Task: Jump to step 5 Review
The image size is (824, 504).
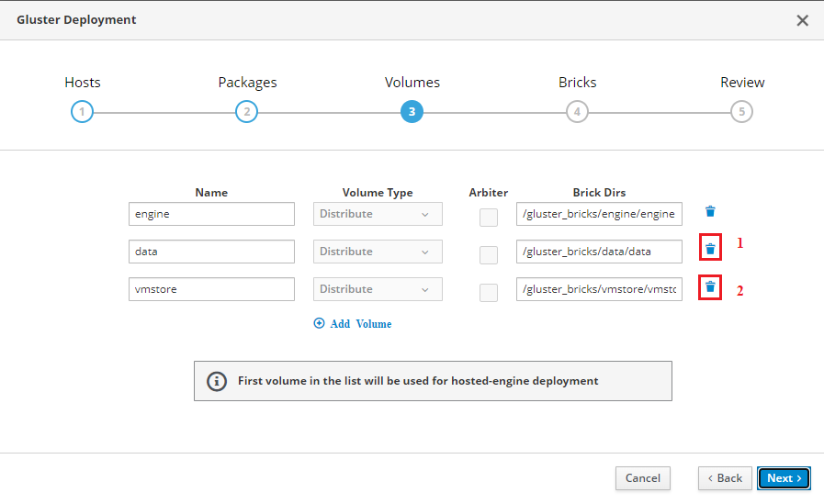Action: click(741, 112)
